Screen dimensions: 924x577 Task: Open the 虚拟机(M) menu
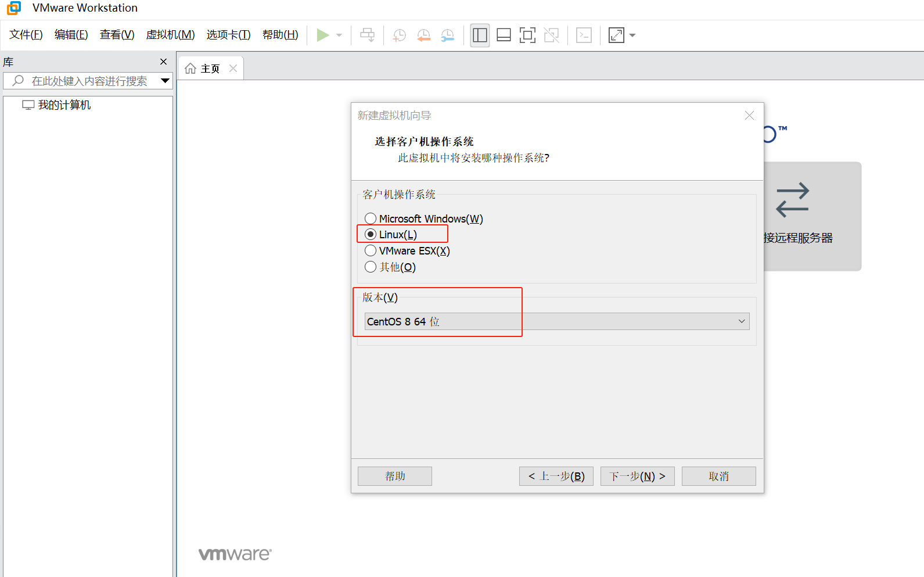[x=170, y=35]
